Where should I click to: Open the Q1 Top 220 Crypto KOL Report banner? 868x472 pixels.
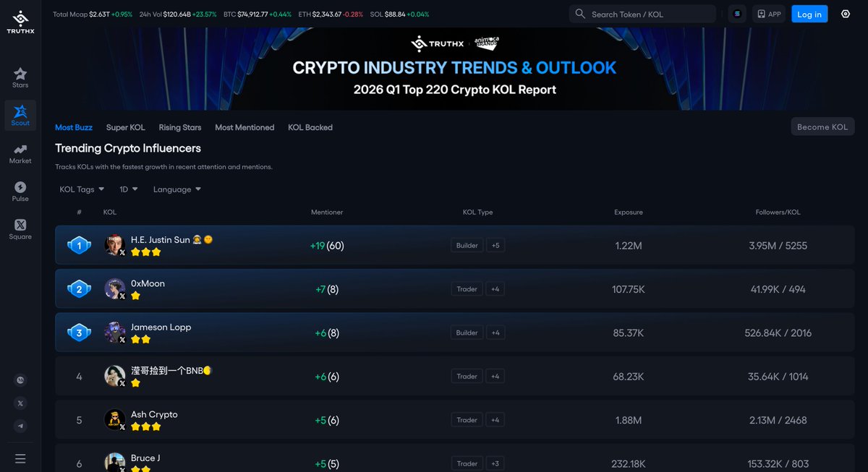point(454,69)
